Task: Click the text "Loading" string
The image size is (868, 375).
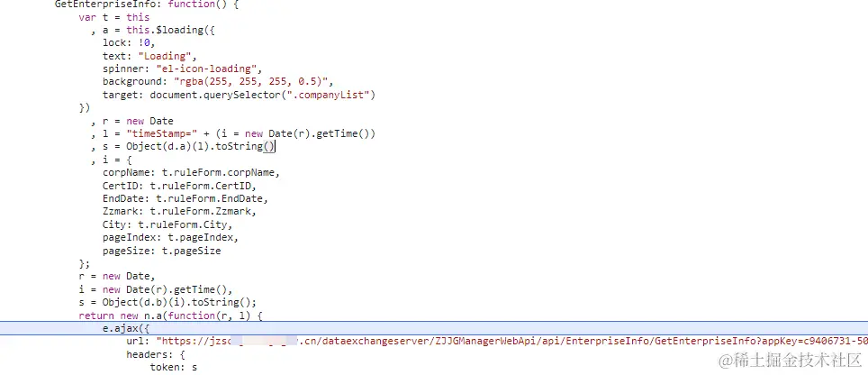Action: 165,56
